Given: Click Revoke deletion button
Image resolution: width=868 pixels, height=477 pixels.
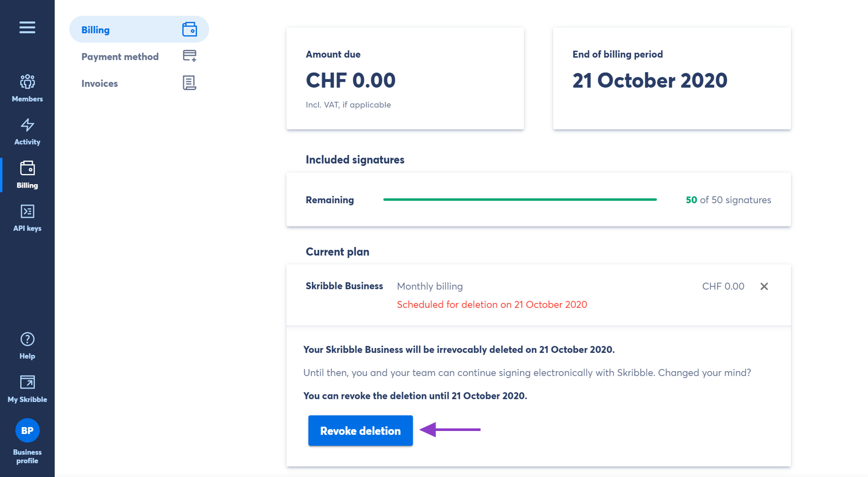Looking at the screenshot, I should [360, 430].
